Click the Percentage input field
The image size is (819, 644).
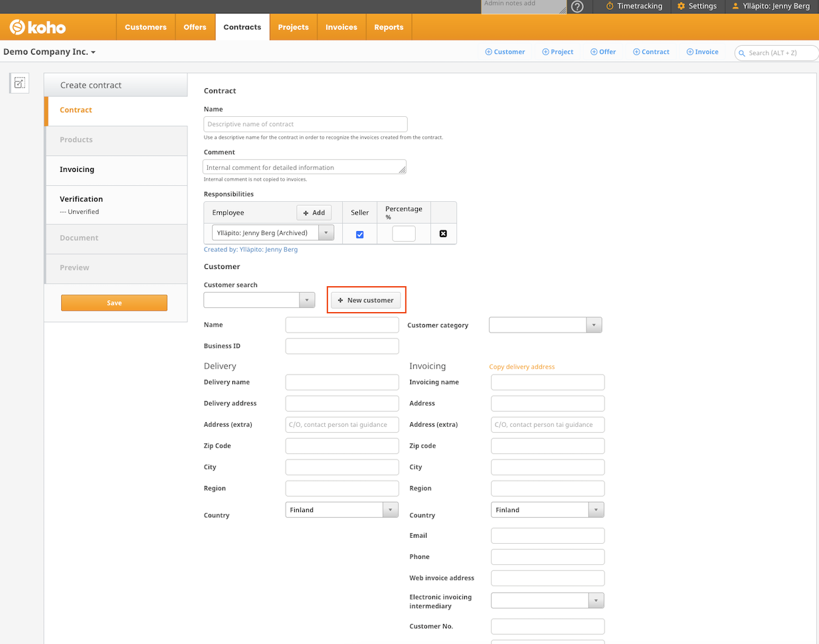(x=404, y=234)
